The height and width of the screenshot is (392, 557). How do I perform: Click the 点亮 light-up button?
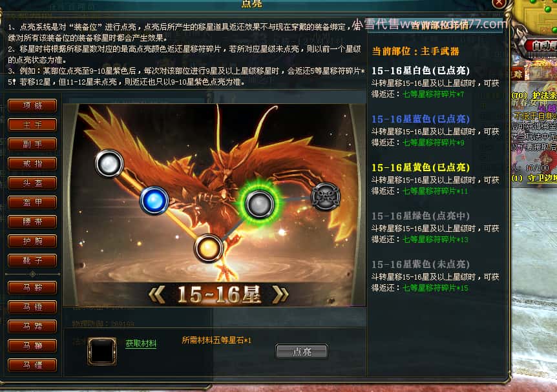pyautogui.click(x=302, y=351)
